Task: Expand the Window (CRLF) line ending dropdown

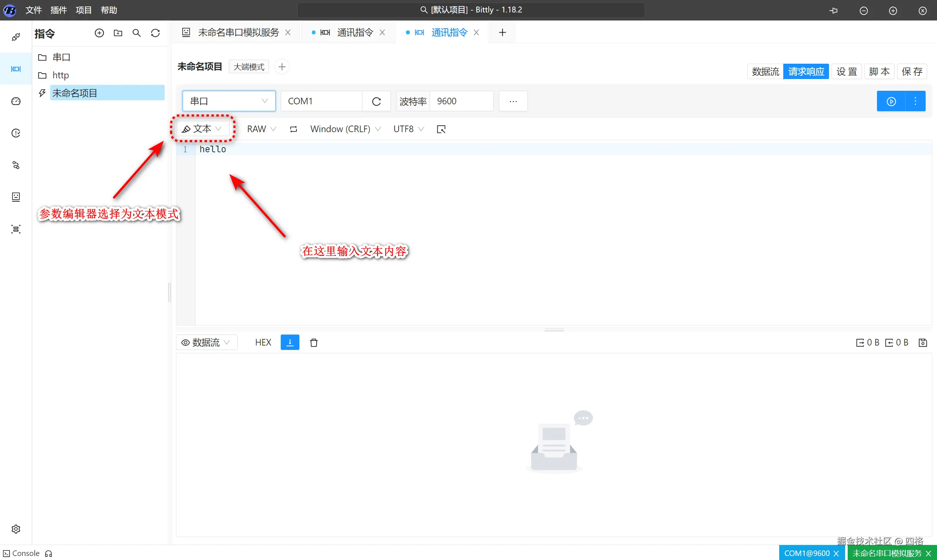Action: tap(345, 129)
